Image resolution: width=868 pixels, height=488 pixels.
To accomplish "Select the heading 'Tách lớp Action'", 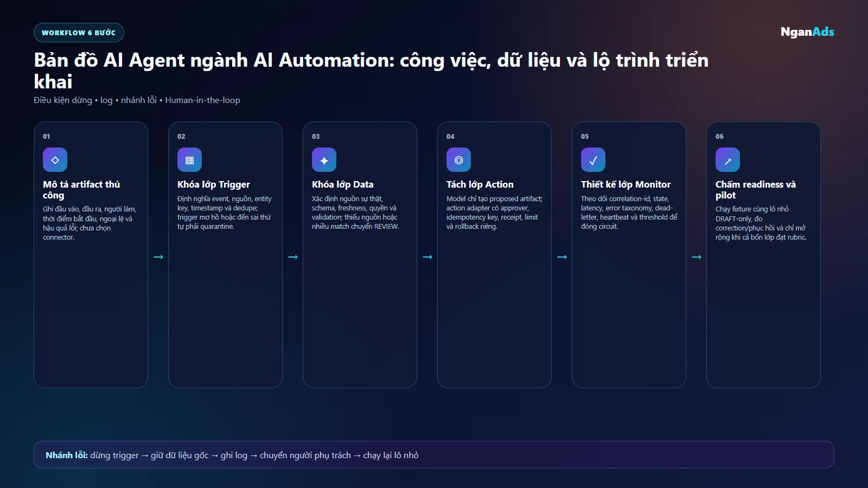I will tap(480, 184).
